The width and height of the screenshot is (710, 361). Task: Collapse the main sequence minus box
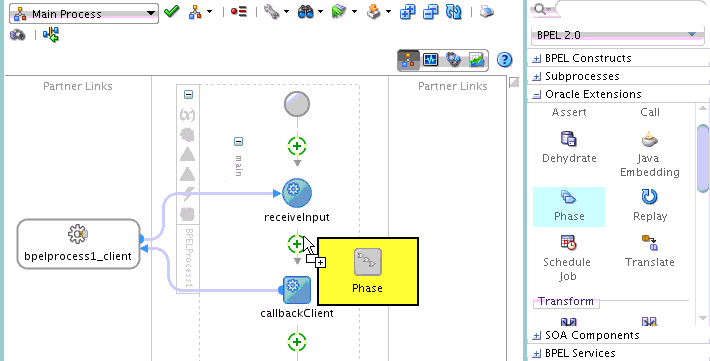click(238, 141)
